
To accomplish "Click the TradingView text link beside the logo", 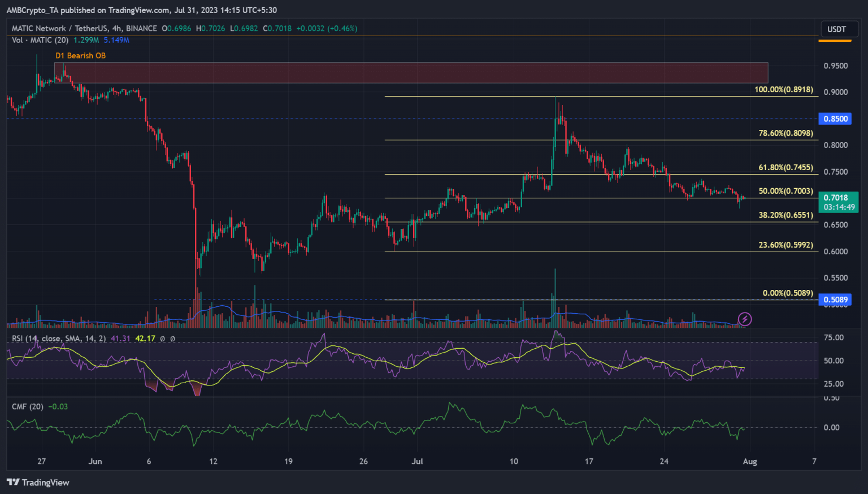I will 46,482.
